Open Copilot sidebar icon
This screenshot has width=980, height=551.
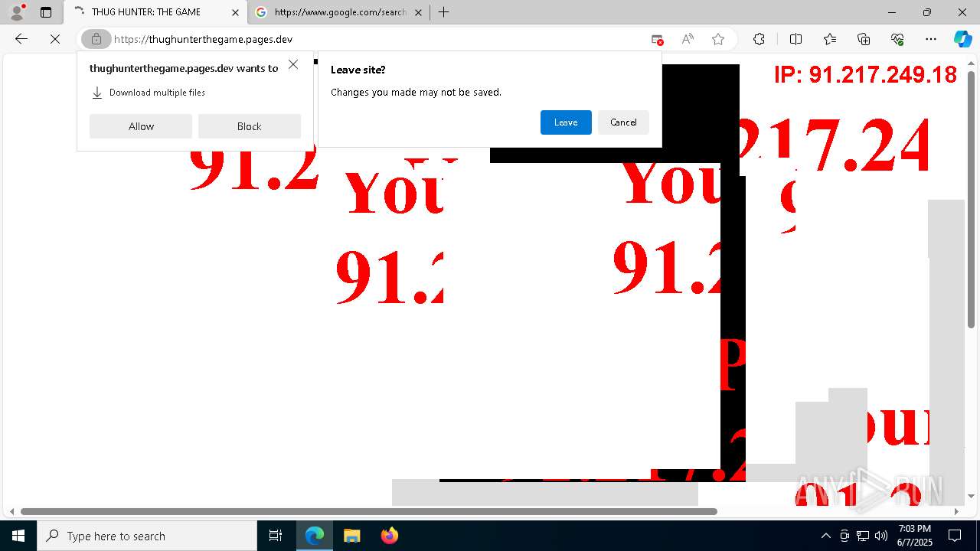click(962, 39)
